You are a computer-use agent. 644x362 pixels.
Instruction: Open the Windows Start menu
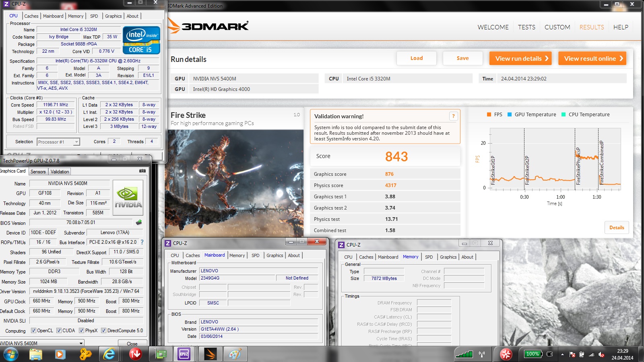pos(10,354)
